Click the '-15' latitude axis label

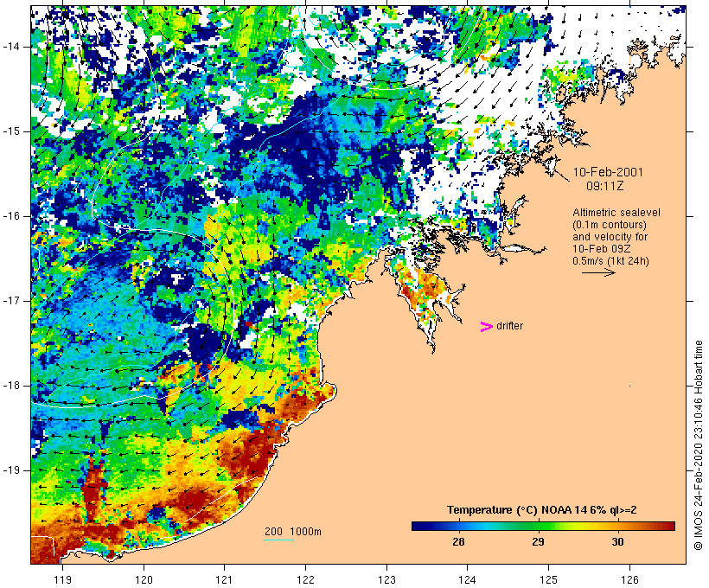tap(11, 131)
